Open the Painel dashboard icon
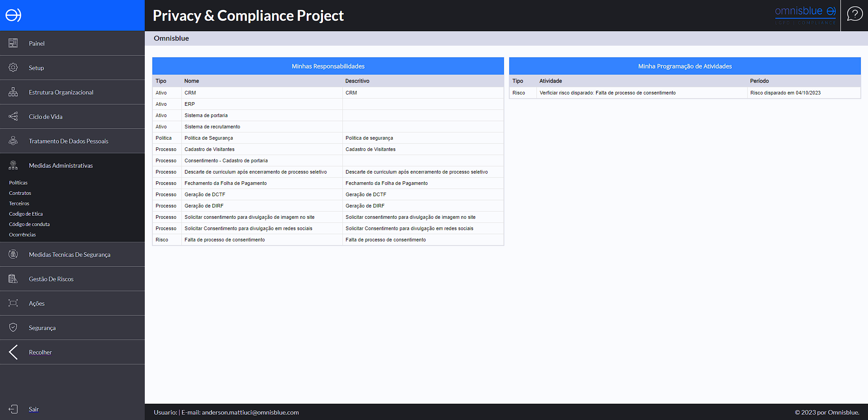Screen dimensions: 868x420 pos(13,43)
